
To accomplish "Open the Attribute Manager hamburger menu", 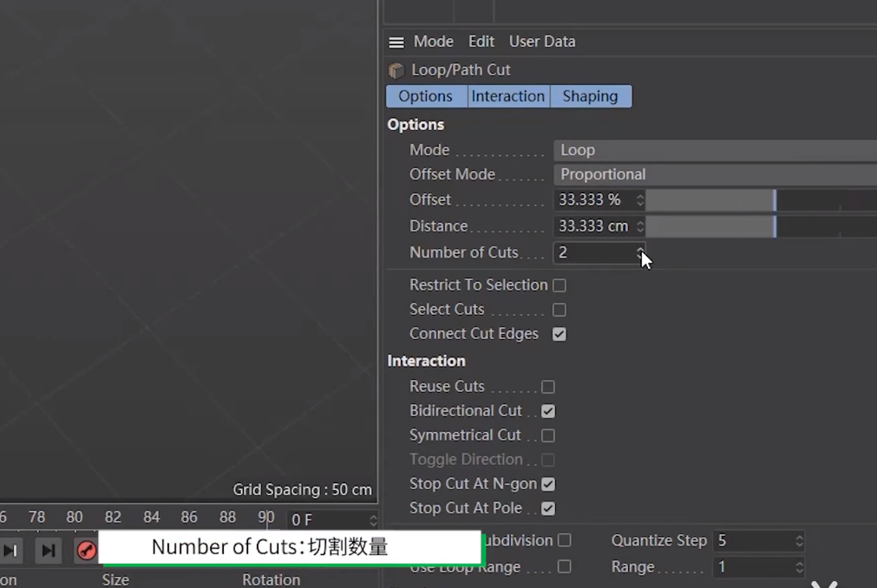I will point(396,42).
